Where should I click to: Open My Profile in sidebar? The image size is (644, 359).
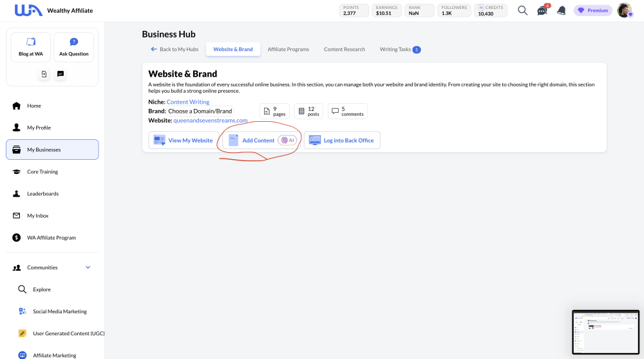(x=52, y=128)
